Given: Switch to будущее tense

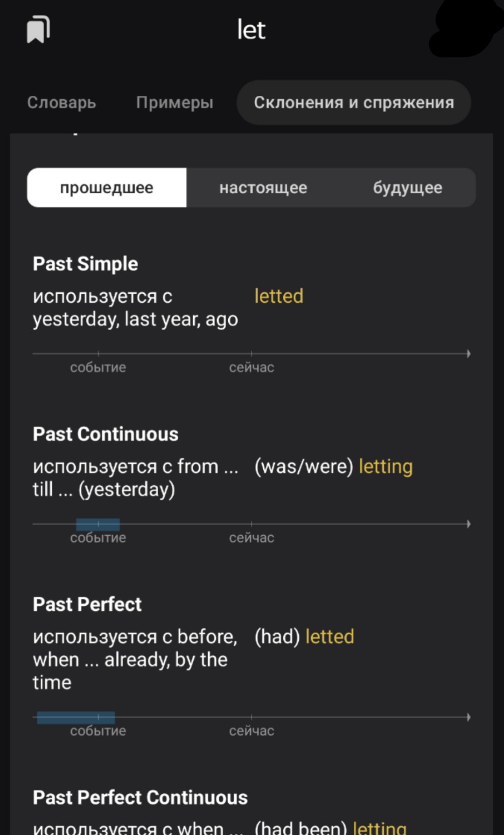Looking at the screenshot, I should [407, 188].
